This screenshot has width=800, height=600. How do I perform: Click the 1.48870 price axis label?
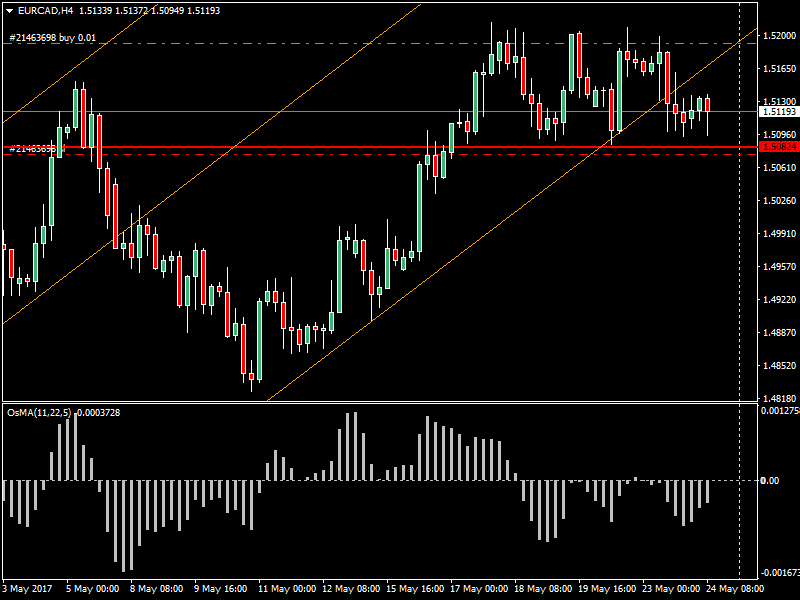click(779, 333)
